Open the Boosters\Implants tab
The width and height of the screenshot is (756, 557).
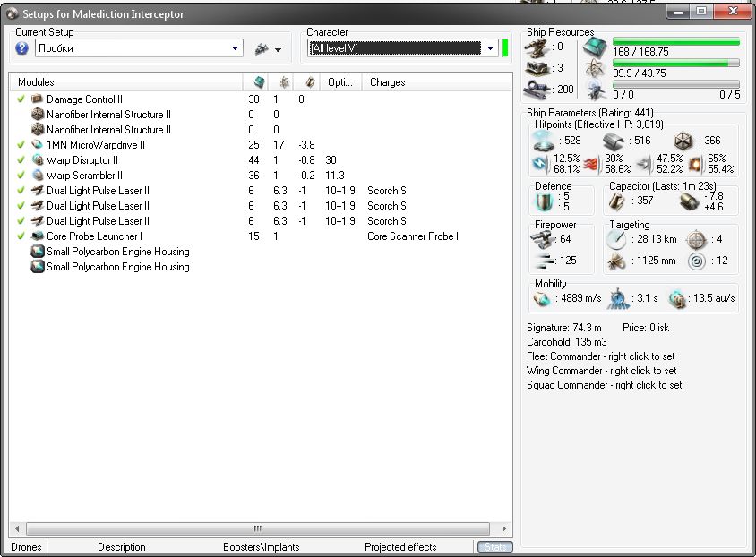[x=262, y=547]
